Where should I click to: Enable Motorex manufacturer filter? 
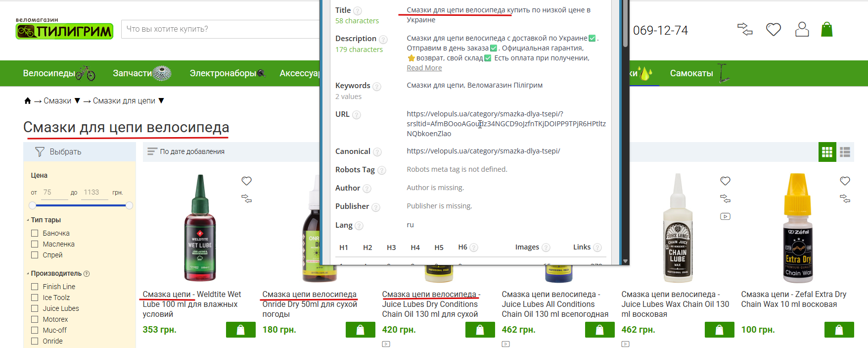35,319
